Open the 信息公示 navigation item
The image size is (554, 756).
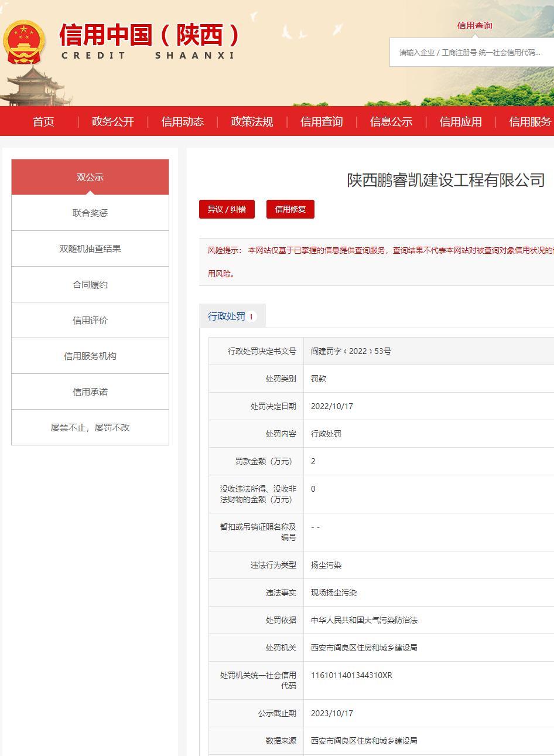pyautogui.click(x=391, y=121)
